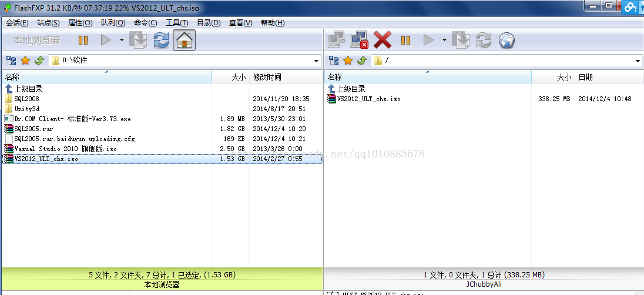Expand the remote path dropdown
The image size is (644, 295).
pyautogui.click(x=638, y=61)
